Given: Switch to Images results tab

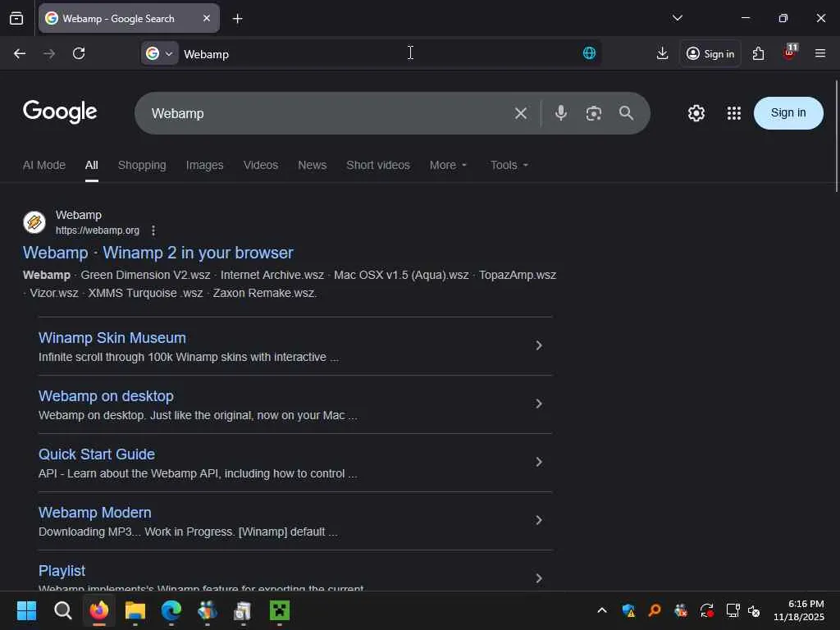Looking at the screenshot, I should click(x=204, y=165).
